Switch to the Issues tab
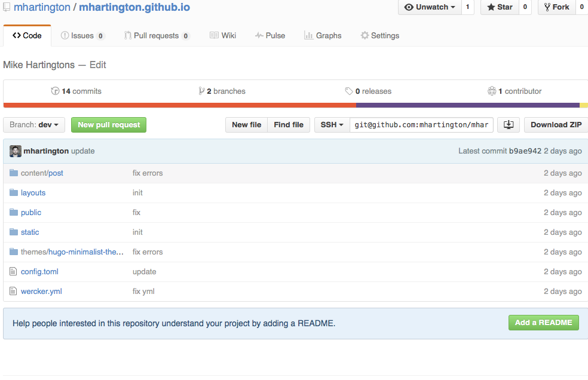This screenshot has height=380, width=588. tap(82, 36)
